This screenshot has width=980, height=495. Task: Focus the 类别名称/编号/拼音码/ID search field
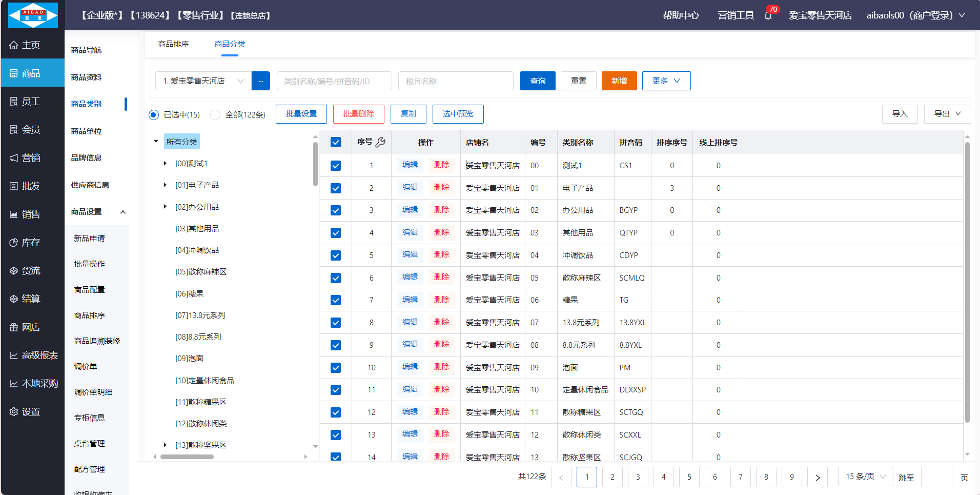coord(334,81)
